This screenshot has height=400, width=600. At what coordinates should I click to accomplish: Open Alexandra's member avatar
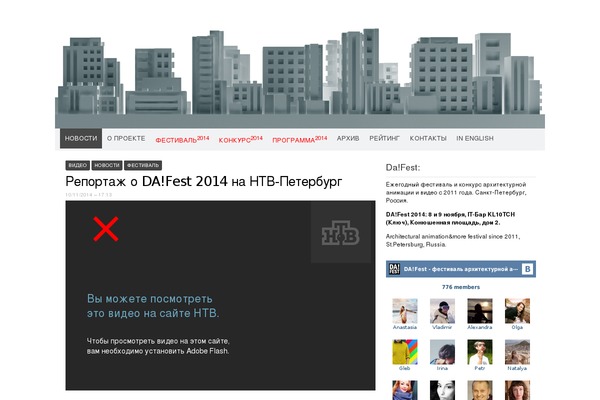[x=480, y=311]
